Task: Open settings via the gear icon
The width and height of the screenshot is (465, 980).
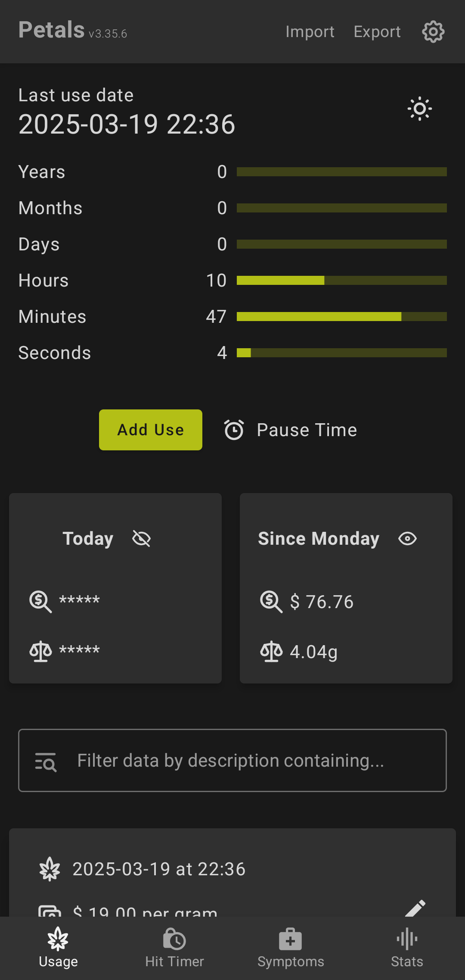Action: pyautogui.click(x=433, y=31)
